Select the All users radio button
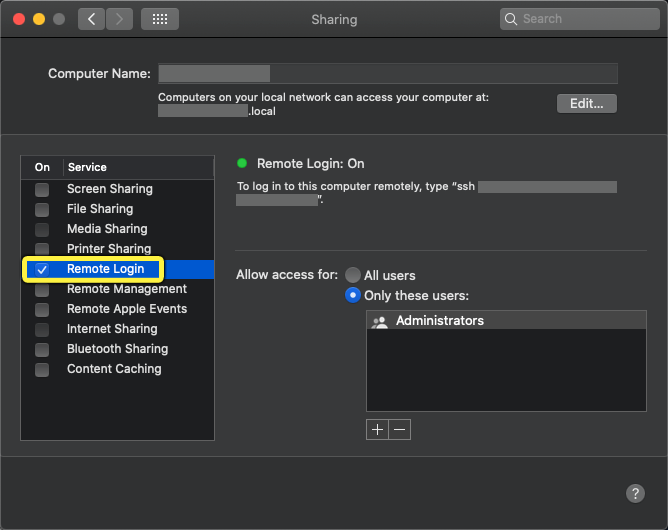 coord(353,275)
